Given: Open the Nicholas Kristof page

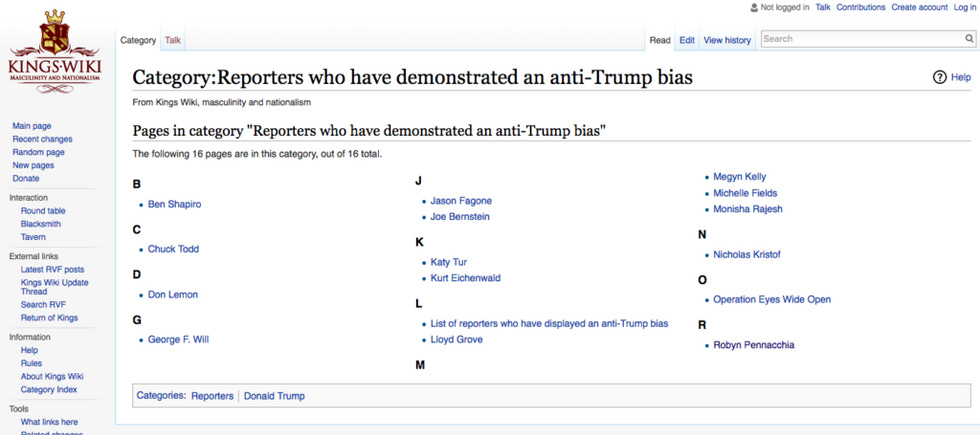Looking at the screenshot, I should click(x=747, y=255).
